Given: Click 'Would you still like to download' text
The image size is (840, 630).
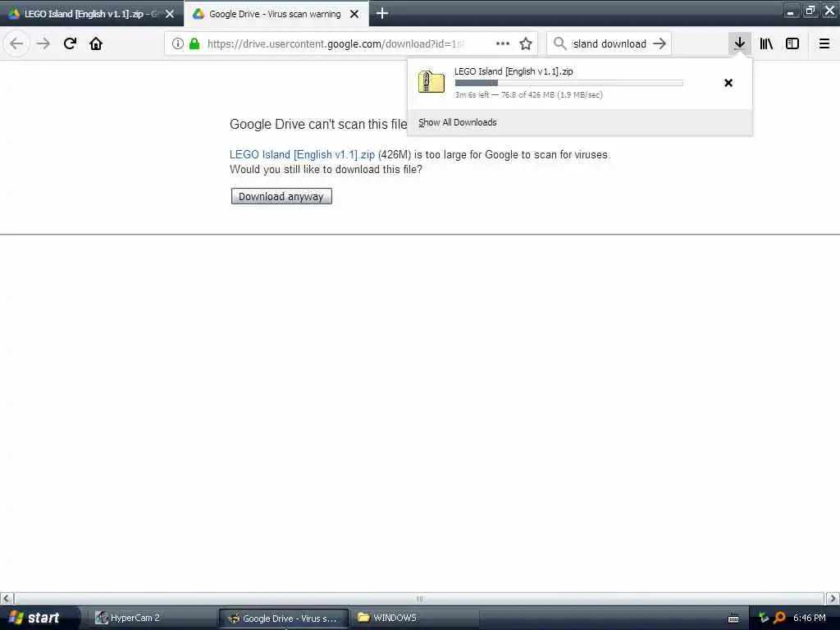Looking at the screenshot, I should coord(326,169).
